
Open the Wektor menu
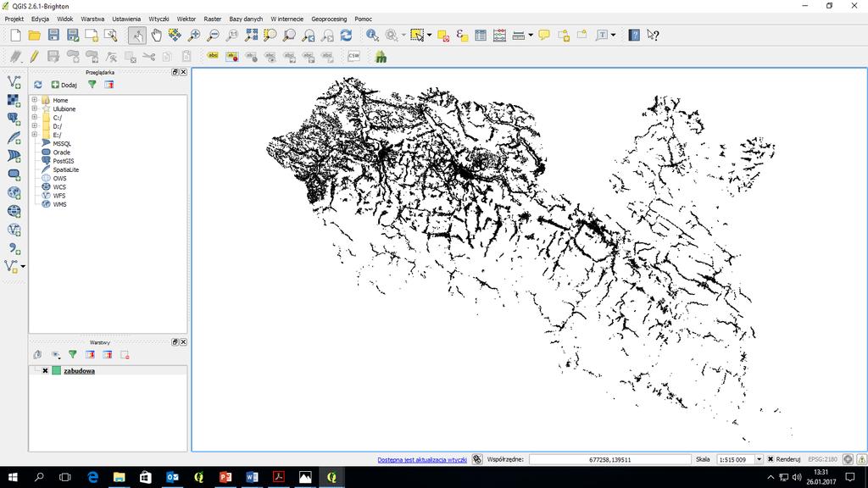(x=186, y=19)
